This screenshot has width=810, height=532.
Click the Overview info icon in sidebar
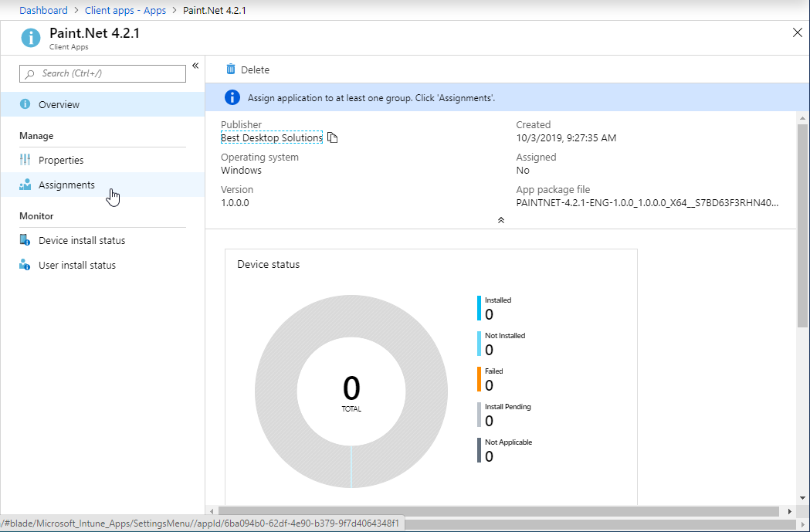tap(25, 104)
